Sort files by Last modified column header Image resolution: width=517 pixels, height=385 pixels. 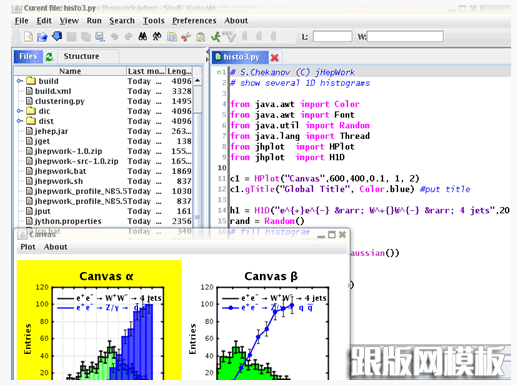[146, 71]
